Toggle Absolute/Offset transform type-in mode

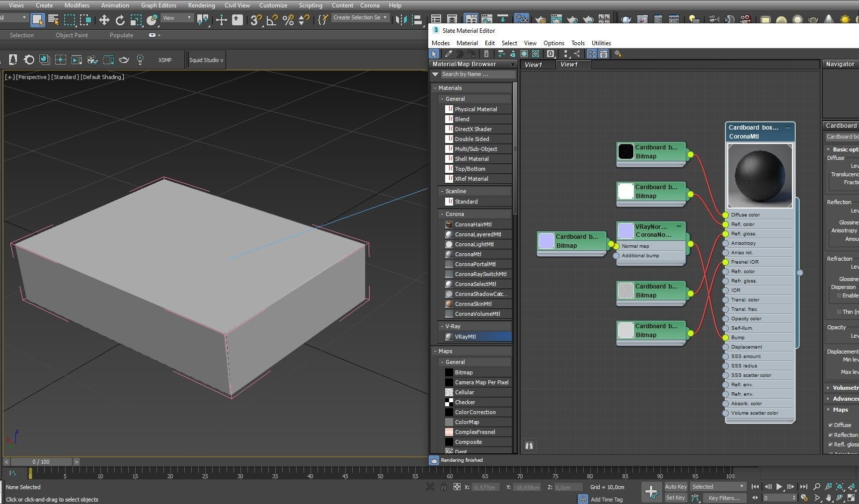click(x=457, y=487)
